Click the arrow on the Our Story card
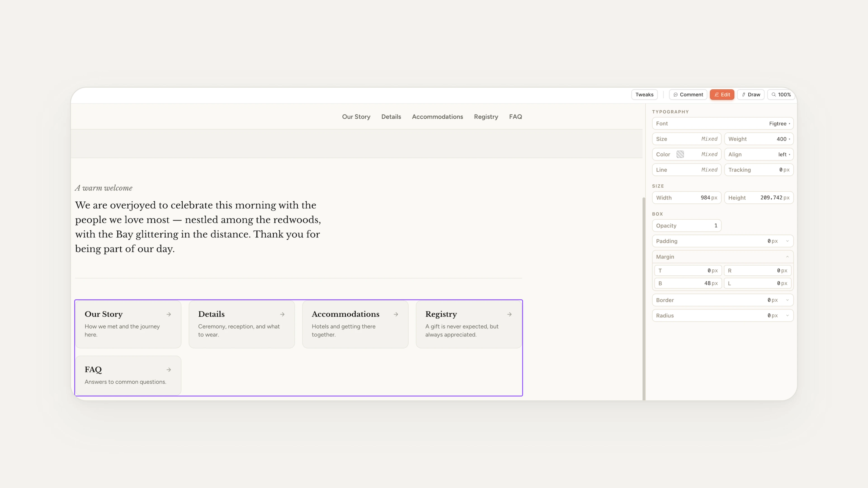The width and height of the screenshot is (868, 488). [x=169, y=314]
